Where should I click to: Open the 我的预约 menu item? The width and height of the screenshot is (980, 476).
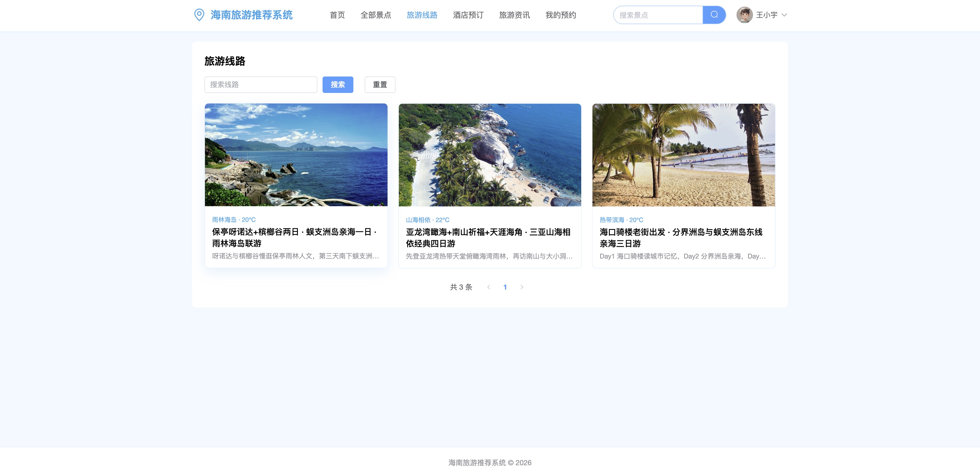point(560,15)
